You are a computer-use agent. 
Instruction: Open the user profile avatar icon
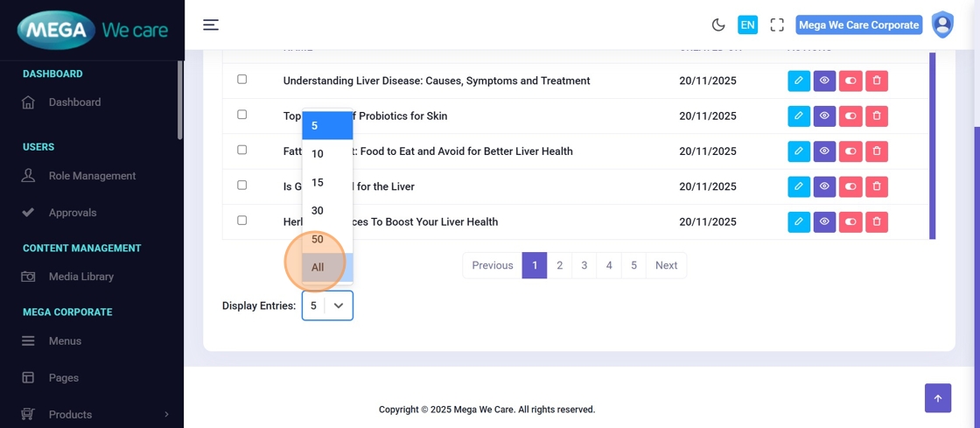coord(942,25)
